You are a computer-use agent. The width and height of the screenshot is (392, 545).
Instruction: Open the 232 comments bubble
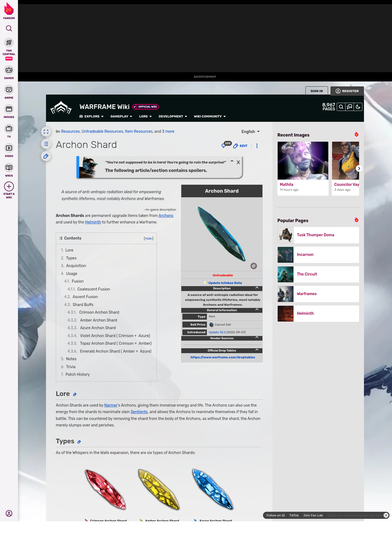click(226, 145)
